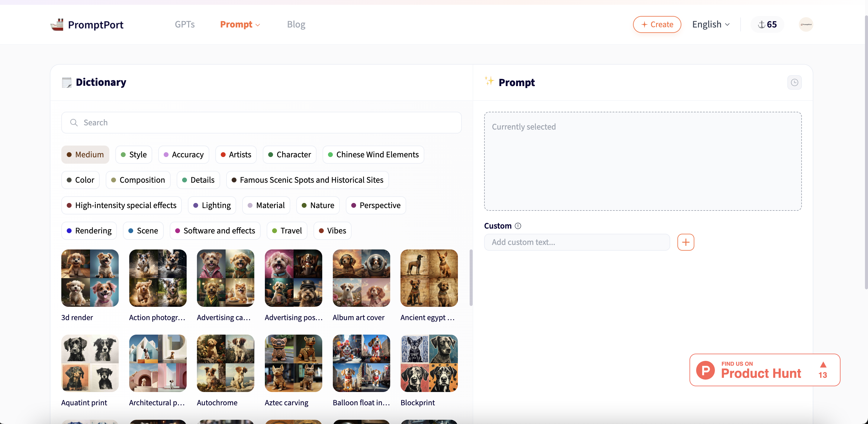Click the anchor credits badge showing 65
This screenshot has width=868, height=424.
767,24
